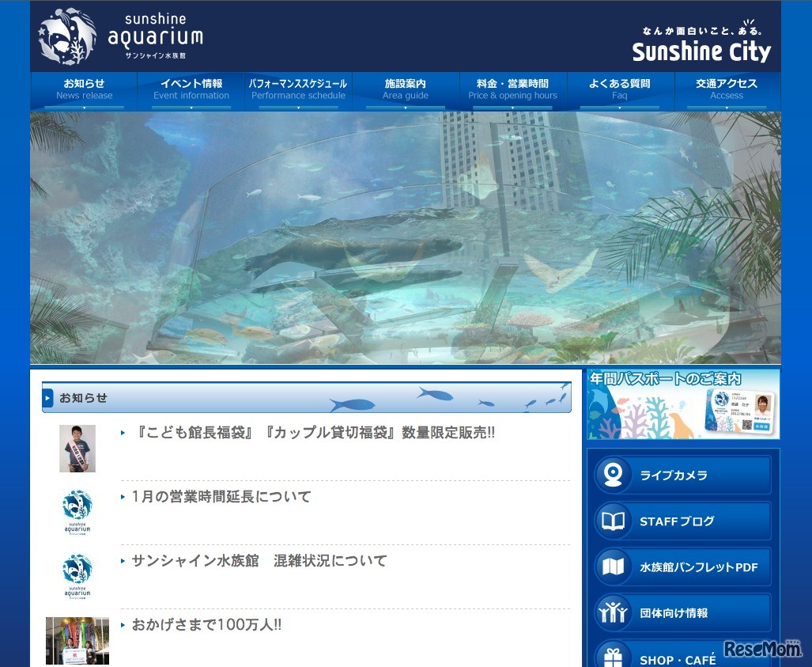
Task: Click the large aquarium tank hero image
Action: [406, 238]
